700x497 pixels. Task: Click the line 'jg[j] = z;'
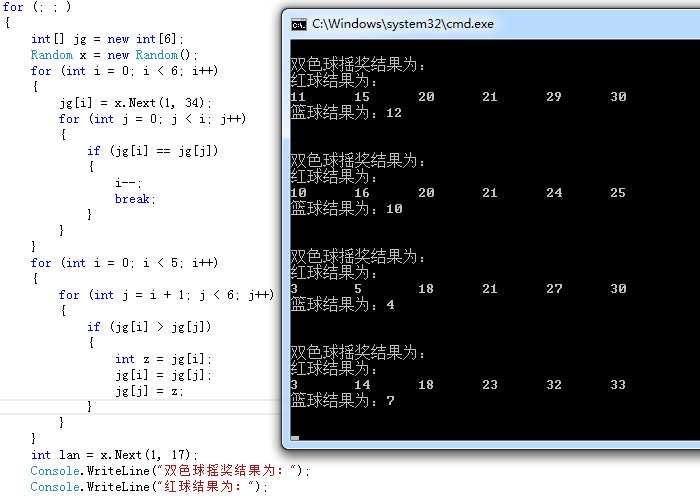pos(150,391)
